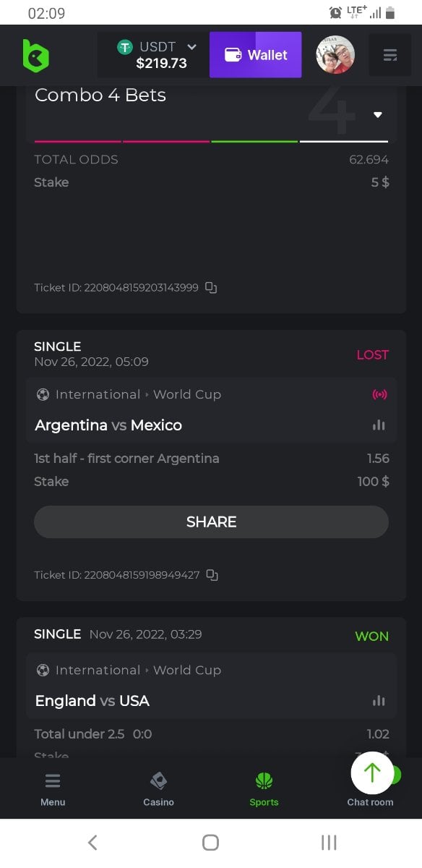Open the purple Wallet button
This screenshot has height=868, width=422.
point(256,55)
